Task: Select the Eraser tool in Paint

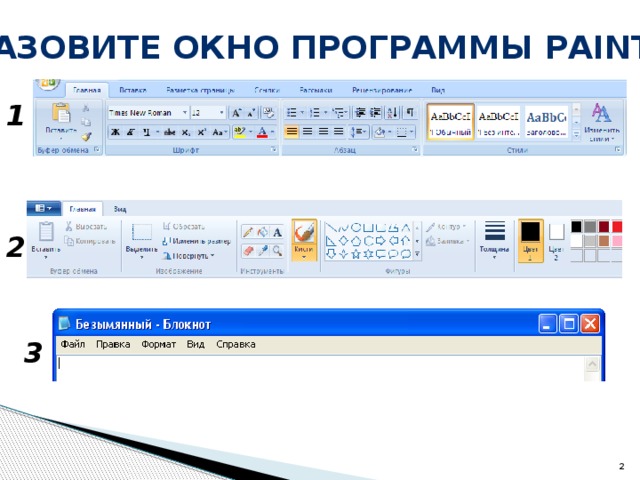Action: [248, 250]
